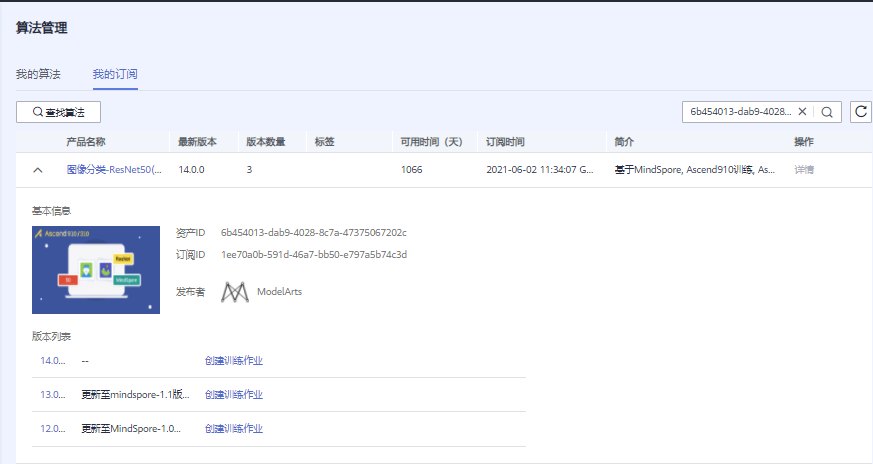Switch to the 我的算法 tab

pos(38,75)
